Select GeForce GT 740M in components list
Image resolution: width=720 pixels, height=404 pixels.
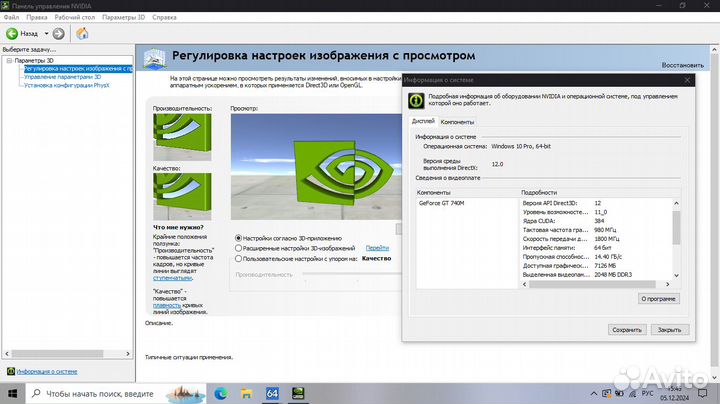click(441, 203)
